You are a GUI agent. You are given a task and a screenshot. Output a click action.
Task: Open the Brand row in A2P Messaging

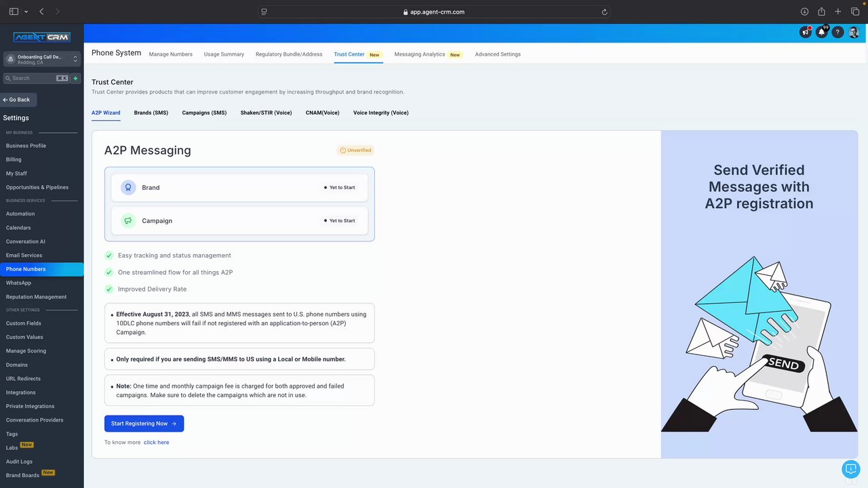[x=239, y=187]
